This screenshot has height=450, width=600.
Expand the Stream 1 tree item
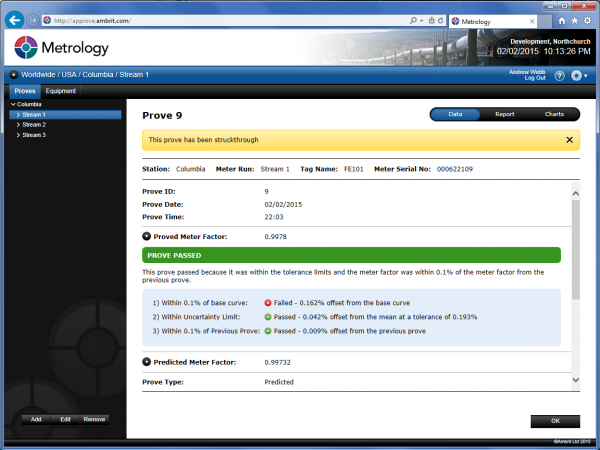[x=18, y=114]
